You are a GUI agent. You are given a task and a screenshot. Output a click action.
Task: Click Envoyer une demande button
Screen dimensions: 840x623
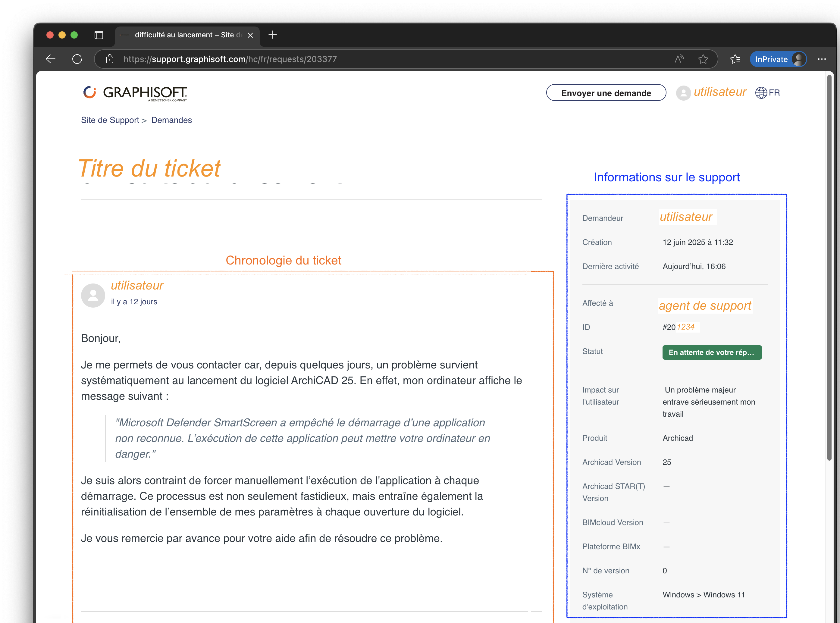(x=606, y=93)
